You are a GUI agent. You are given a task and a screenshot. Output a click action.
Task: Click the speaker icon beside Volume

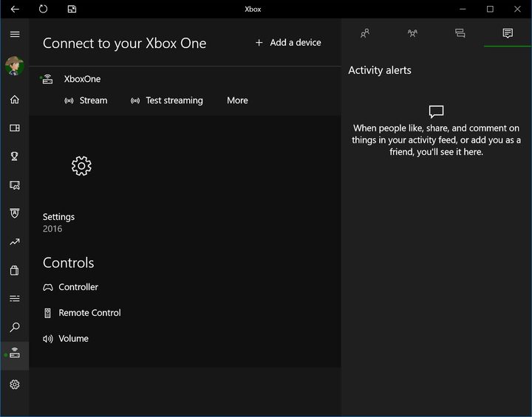coord(48,339)
